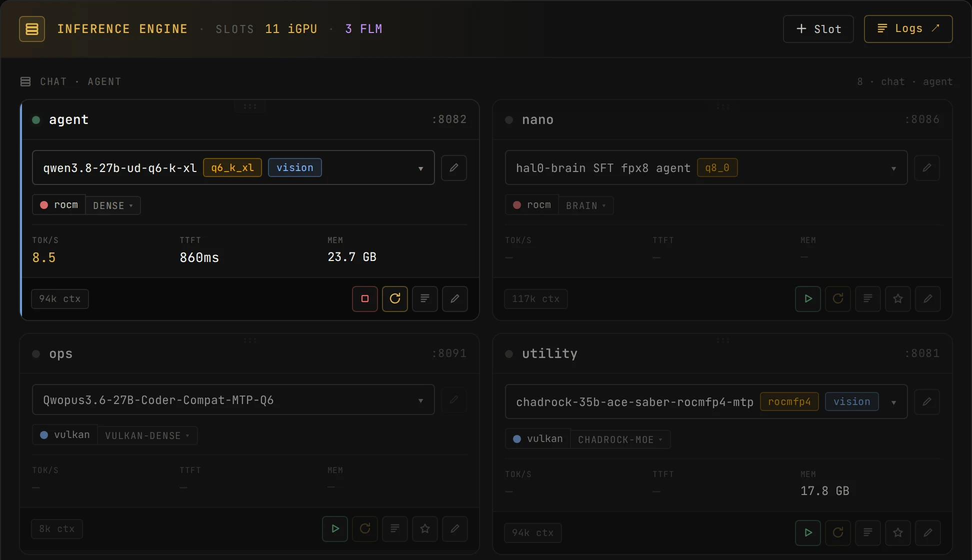This screenshot has height=560, width=972.
Task: Restart the agent slot
Action: [395, 299]
